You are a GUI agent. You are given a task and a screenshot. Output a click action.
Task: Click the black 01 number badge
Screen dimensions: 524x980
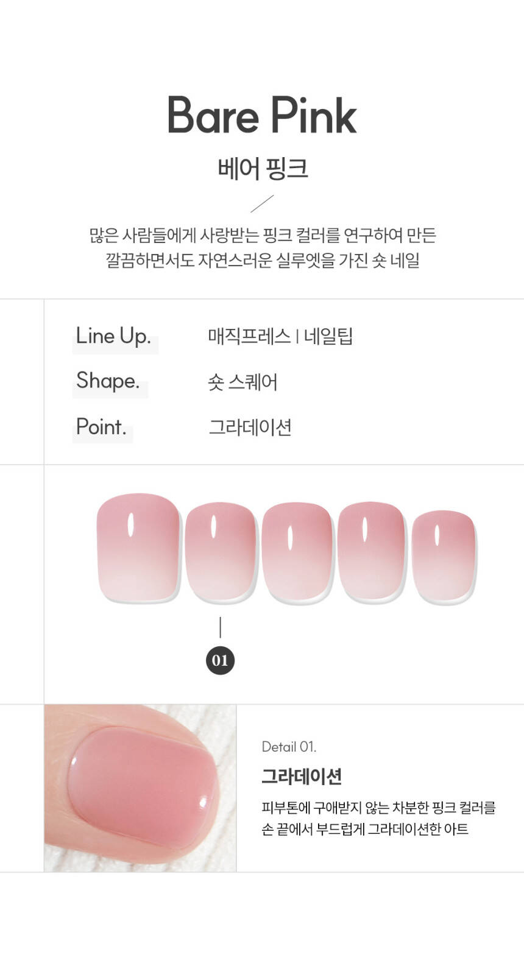(220, 660)
